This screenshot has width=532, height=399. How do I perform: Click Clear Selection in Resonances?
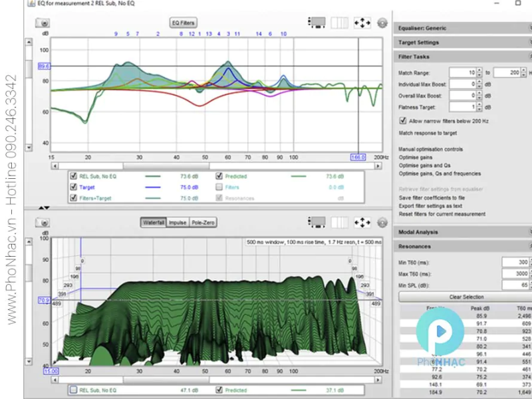coord(466,297)
